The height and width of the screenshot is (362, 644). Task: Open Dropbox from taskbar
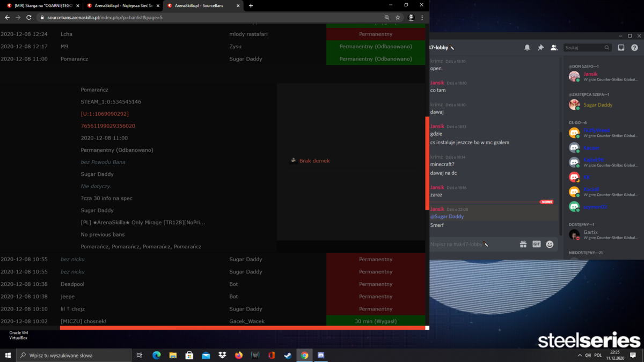pos(222,355)
